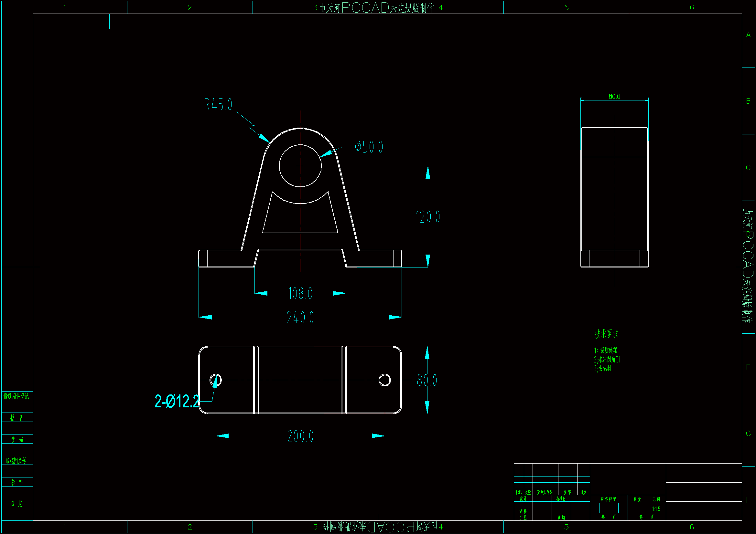This screenshot has width=756, height=534.
Task: Click the 80.0 dimension above side view
Action: (x=614, y=96)
